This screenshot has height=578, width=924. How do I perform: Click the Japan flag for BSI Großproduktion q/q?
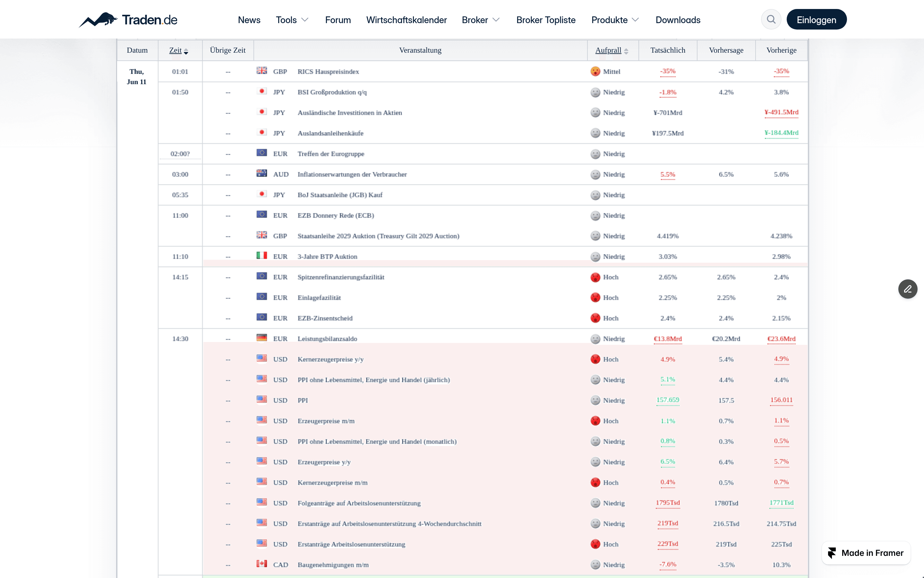pyautogui.click(x=261, y=92)
